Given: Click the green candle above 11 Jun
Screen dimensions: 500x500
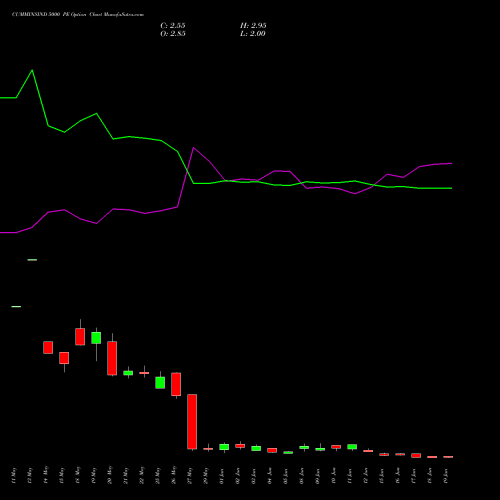Looking at the screenshot, I should tap(352, 447).
